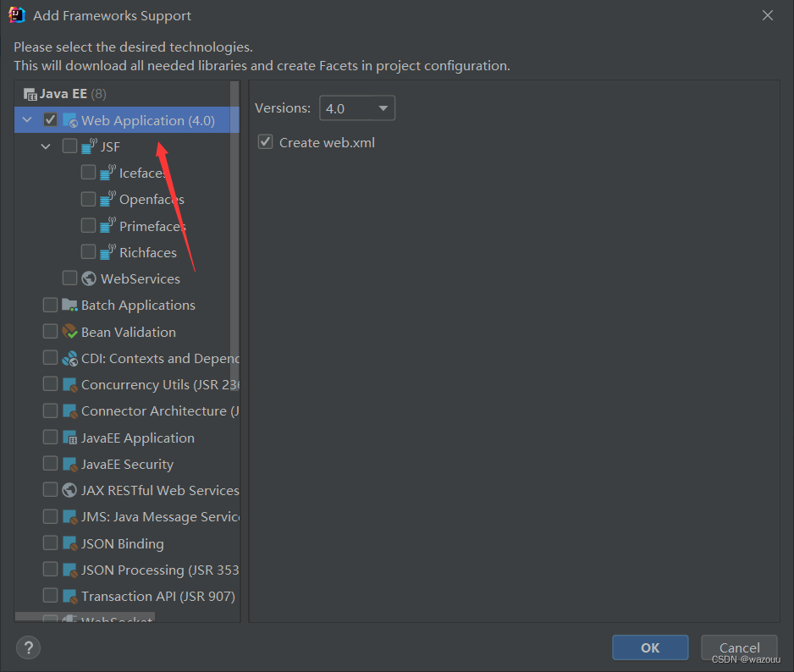This screenshot has height=672, width=794.
Task: Click the Web Application framework icon
Action: point(70,120)
